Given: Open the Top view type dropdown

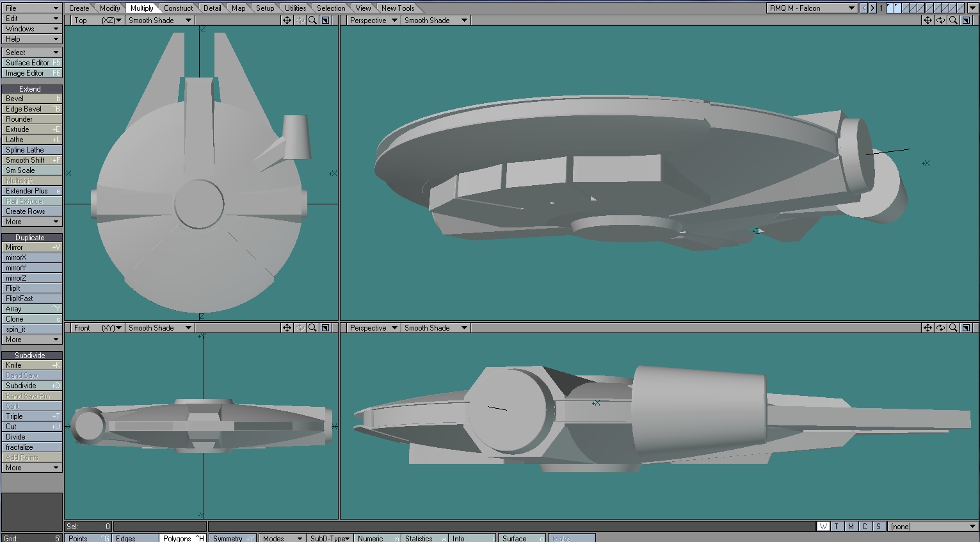Looking at the screenshot, I should click(x=97, y=21).
